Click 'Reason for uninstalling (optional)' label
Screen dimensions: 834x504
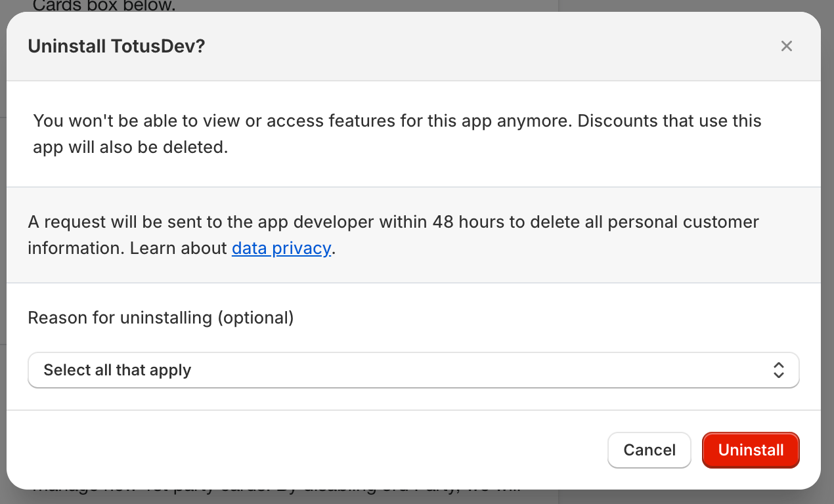tap(161, 318)
